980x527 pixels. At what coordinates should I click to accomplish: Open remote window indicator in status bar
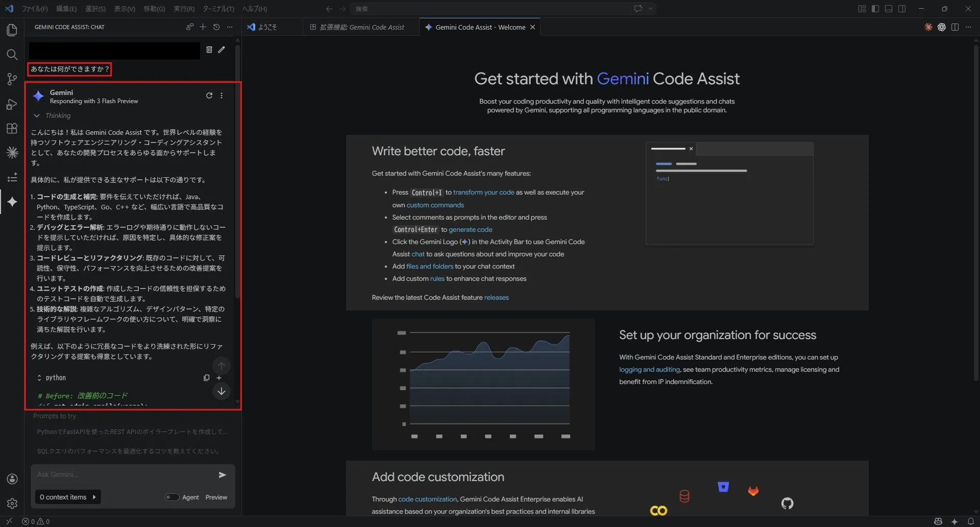pyautogui.click(x=9, y=521)
